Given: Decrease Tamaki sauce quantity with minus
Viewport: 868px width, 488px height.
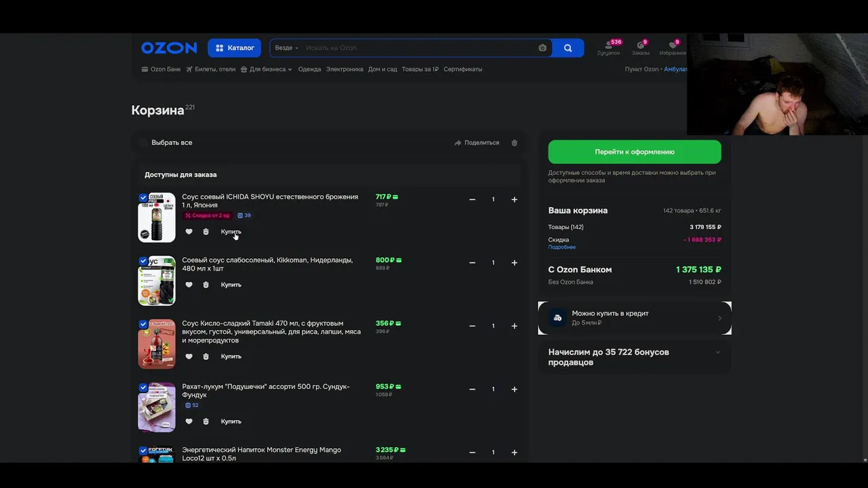Looking at the screenshot, I should point(473,326).
